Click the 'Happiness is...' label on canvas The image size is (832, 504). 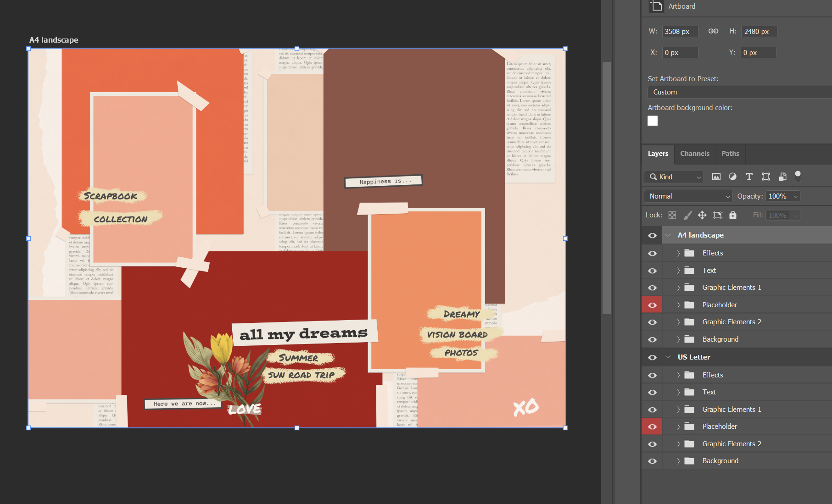pos(384,181)
